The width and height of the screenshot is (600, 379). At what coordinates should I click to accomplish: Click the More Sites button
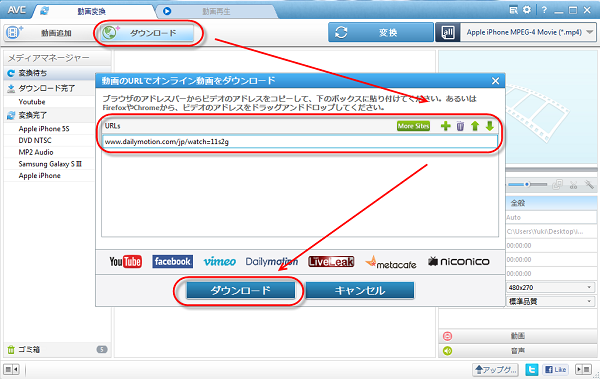(413, 126)
